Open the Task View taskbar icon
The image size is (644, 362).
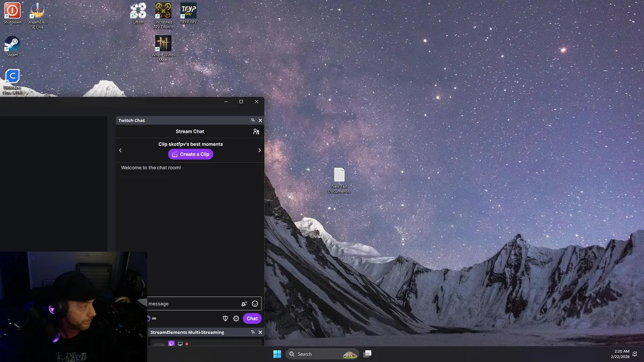[x=368, y=354]
